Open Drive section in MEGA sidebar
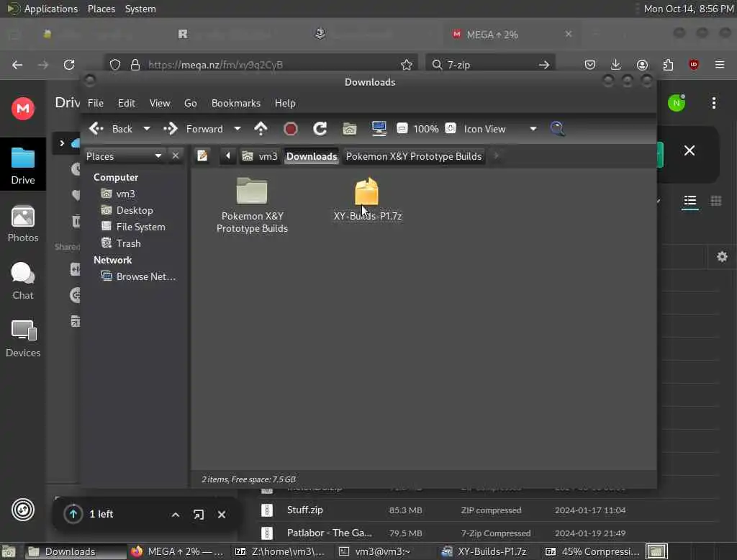737x560 pixels. (x=22, y=165)
